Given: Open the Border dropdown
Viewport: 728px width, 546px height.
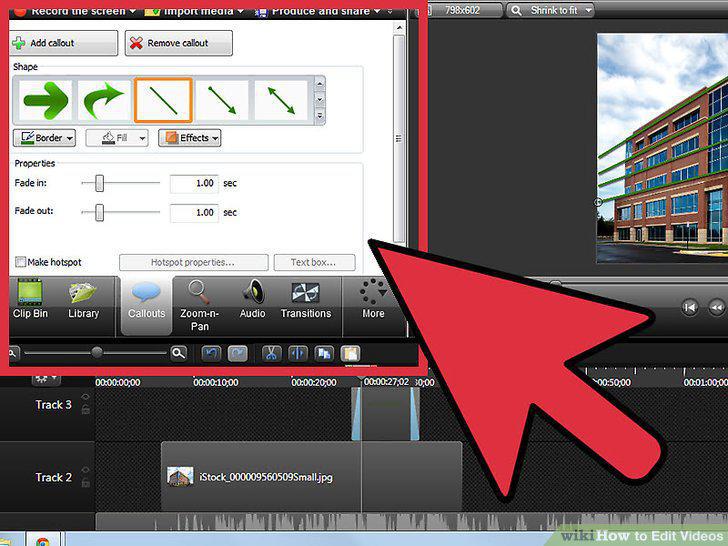Looking at the screenshot, I should coord(44,138).
